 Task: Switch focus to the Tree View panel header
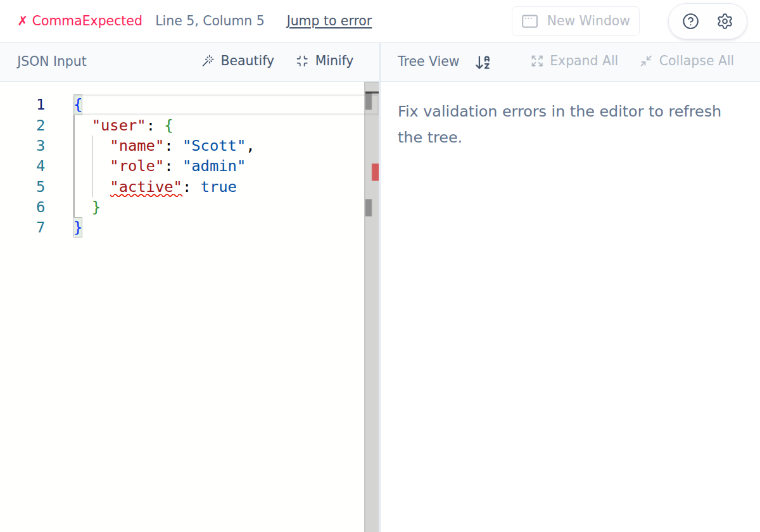click(x=428, y=61)
